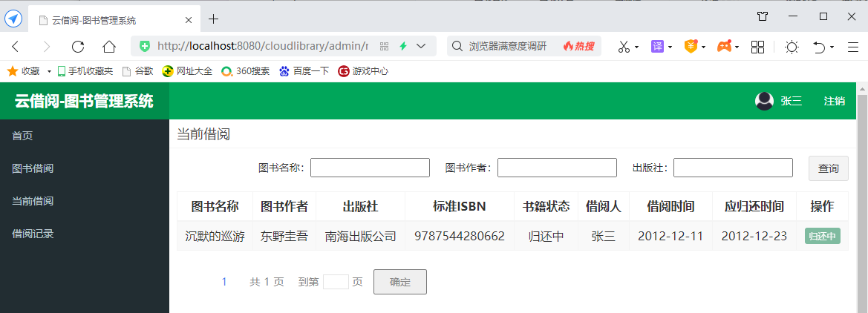Click the 确定 pagination confirm button

click(x=400, y=282)
